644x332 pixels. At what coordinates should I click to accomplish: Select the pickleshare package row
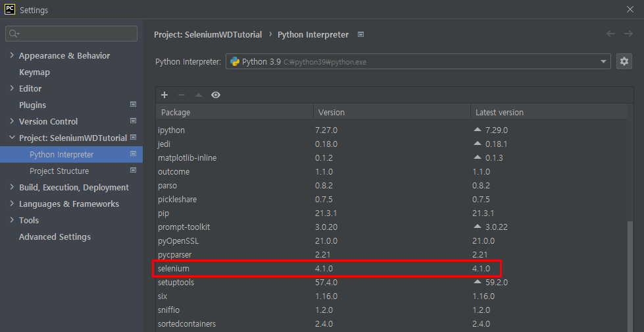click(391, 200)
